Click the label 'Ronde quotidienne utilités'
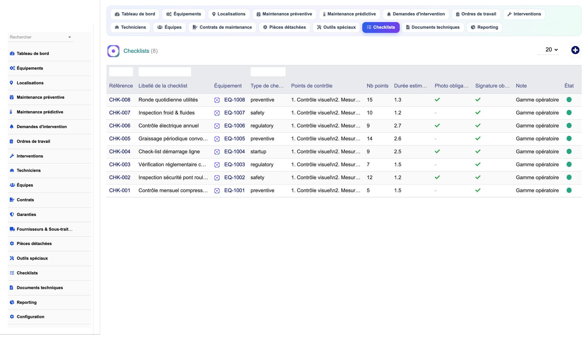Screen dimensions: 588x364 [168, 100]
